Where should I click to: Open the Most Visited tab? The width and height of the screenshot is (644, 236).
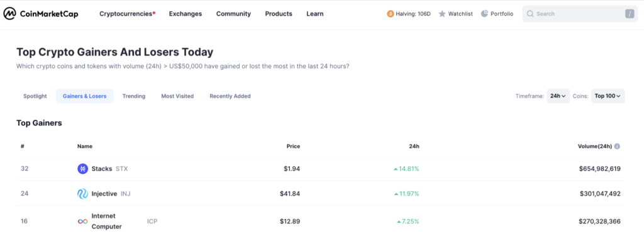tap(177, 96)
